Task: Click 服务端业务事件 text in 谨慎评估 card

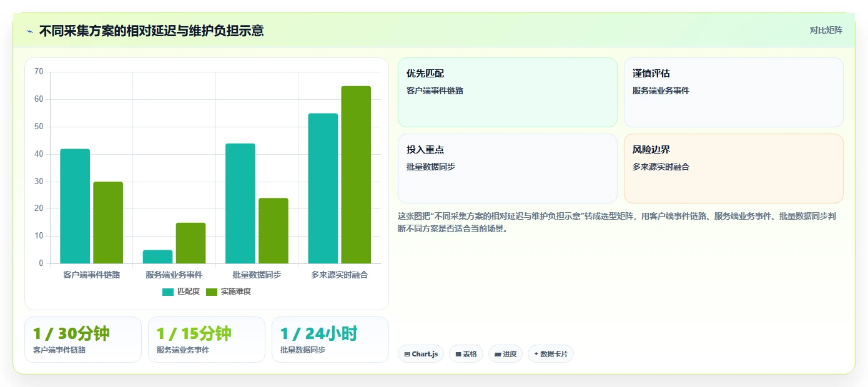Action: pos(661,91)
